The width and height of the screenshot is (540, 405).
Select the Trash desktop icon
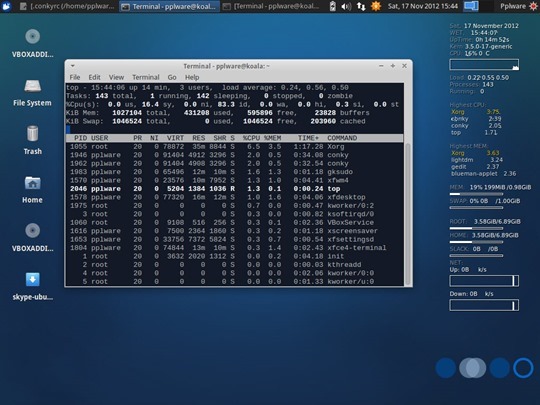click(32, 140)
